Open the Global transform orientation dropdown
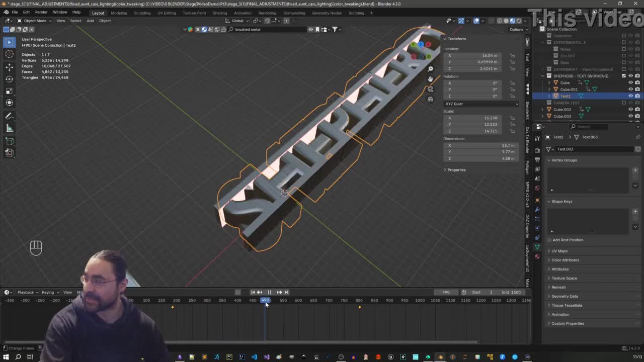The width and height of the screenshot is (644, 362). (x=237, y=21)
